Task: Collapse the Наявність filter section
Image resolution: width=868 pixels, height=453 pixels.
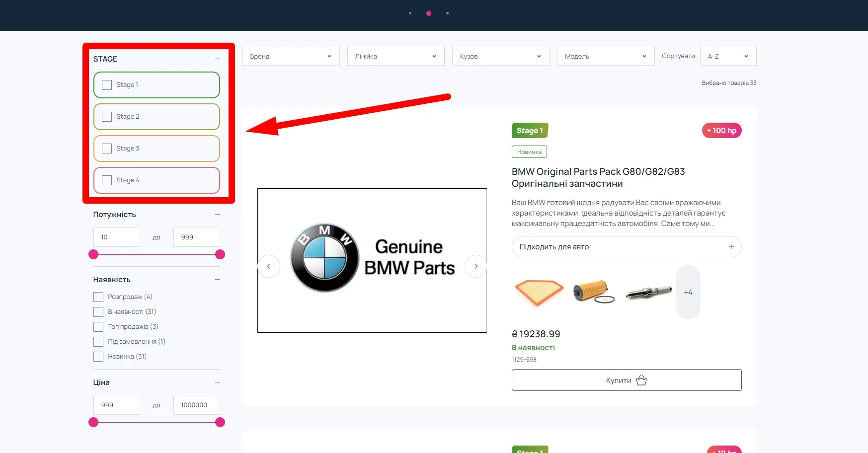Action: [x=217, y=280]
